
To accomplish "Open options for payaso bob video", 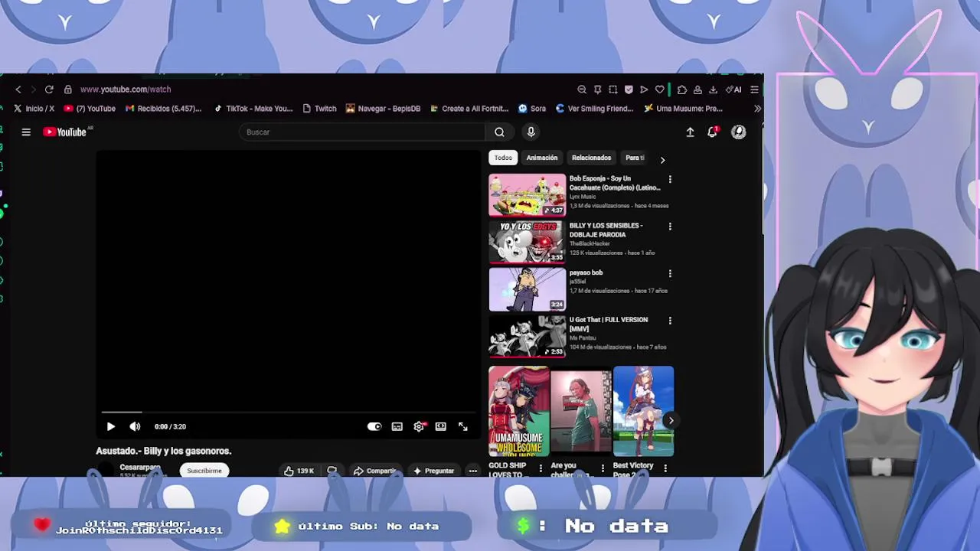I will coord(670,273).
